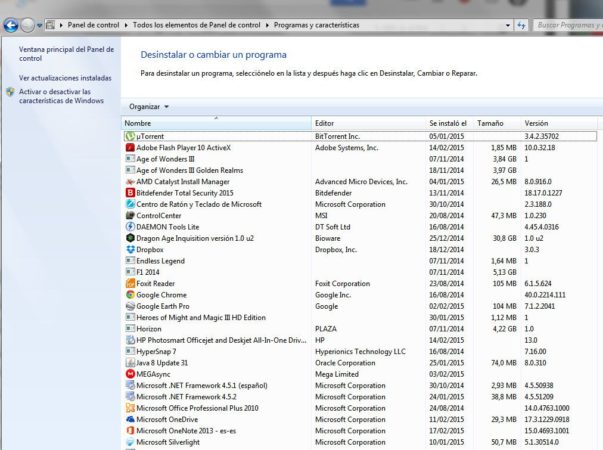Select Microsoft .NET Framework 4.5.1 (español)

tap(360, 385)
